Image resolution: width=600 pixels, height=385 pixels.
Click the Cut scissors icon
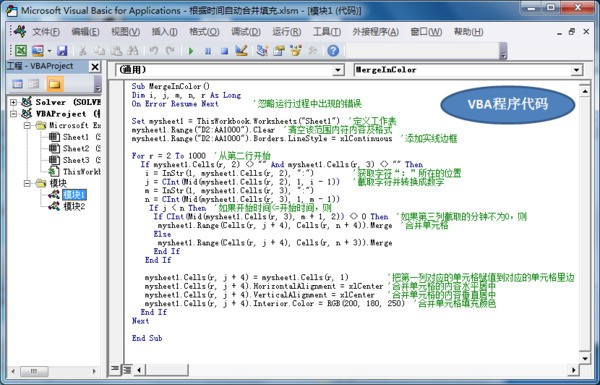pos(82,51)
